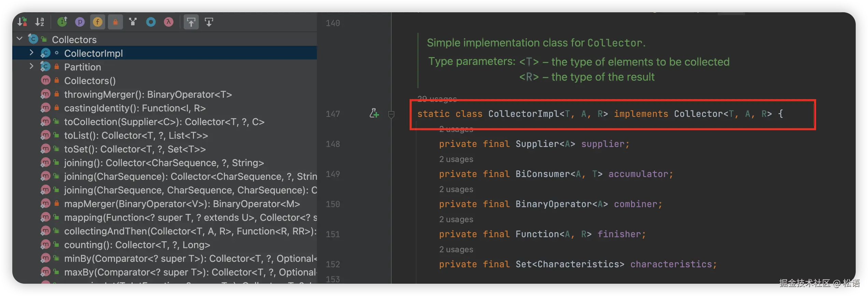Click Group Methods by Defining Type icon
Viewport: 868px width, 296px height.
click(133, 22)
